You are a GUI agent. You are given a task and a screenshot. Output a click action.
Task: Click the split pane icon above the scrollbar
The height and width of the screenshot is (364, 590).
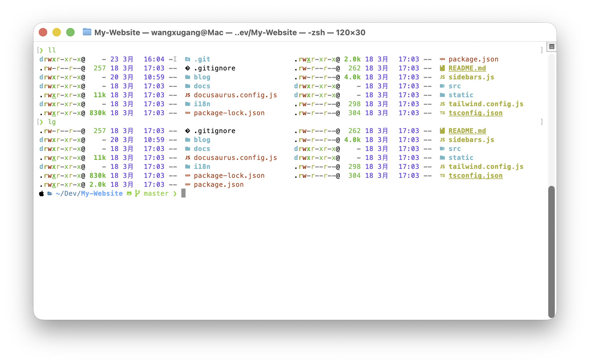(552, 47)
